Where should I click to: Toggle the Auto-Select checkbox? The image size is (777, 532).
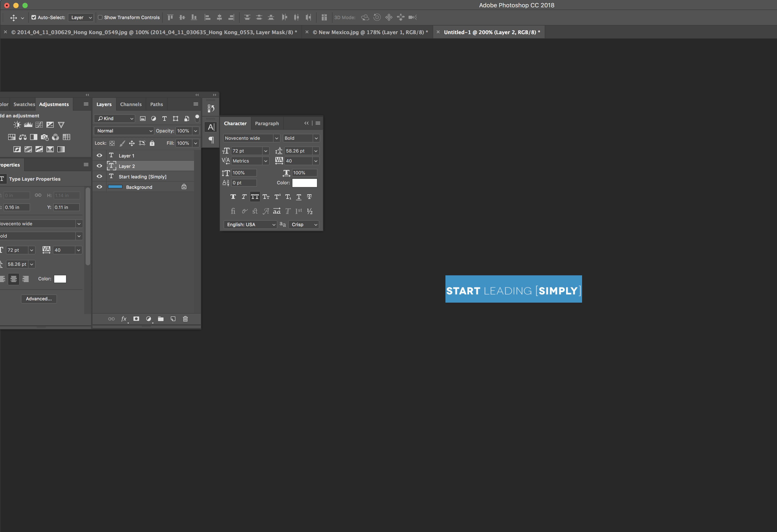click(34, 17)
